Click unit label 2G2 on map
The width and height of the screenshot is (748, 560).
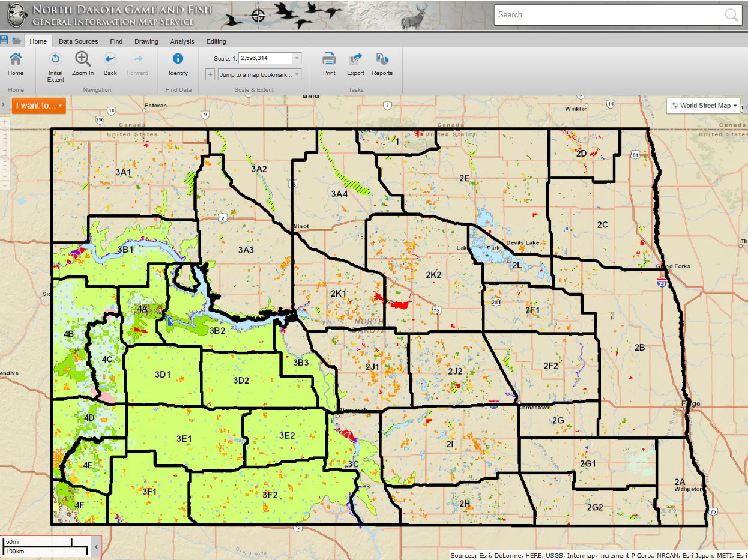pos(594,508)
